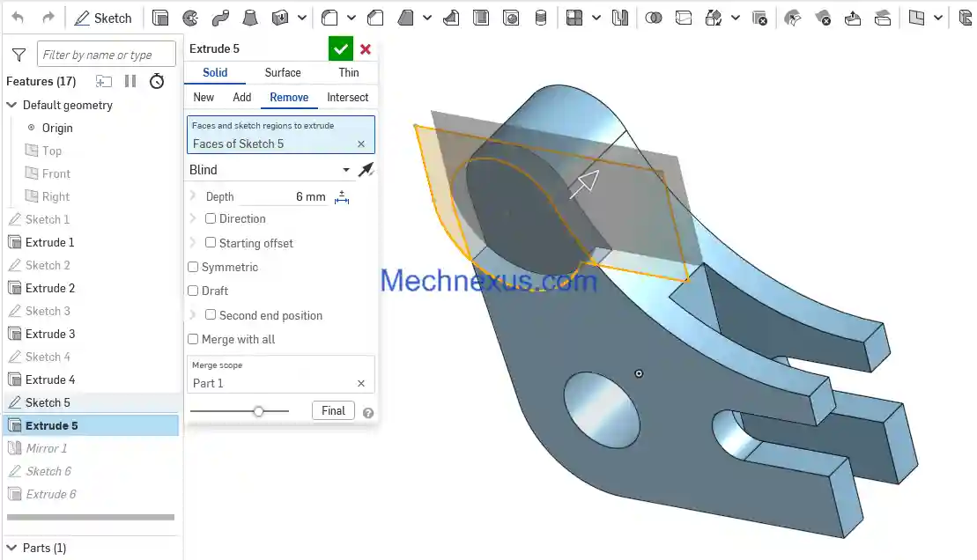Image resolution: width=977 pixels, height=560 pixels.
Task: Open the dropdown arrow next to Fillet
Action: 352,18
